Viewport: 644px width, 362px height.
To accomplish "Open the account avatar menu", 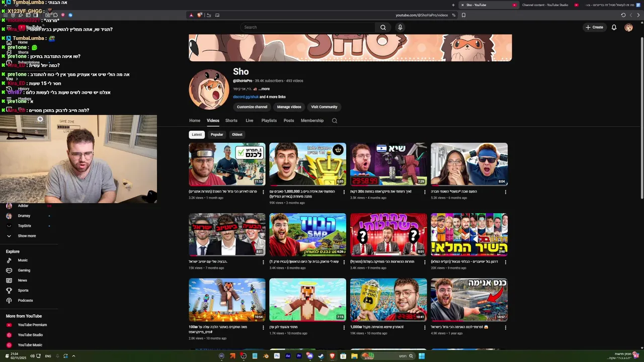I will pos(628,27).
